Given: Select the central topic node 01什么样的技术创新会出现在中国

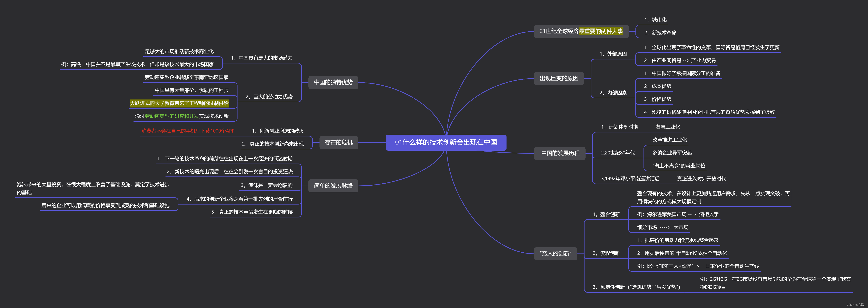Looking at the screenshot, I should click(x=446, y=142).
